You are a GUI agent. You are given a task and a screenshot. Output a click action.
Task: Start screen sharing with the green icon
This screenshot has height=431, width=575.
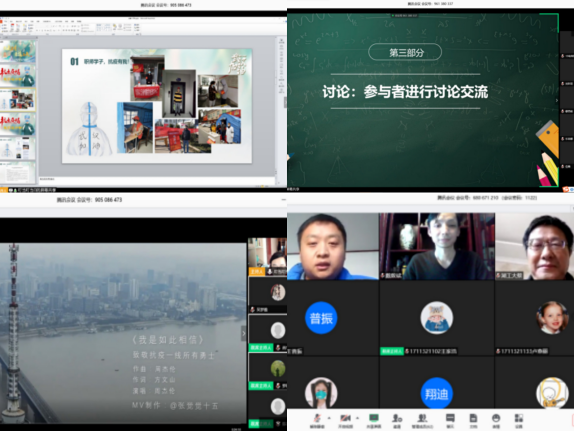tap(374, 419)
